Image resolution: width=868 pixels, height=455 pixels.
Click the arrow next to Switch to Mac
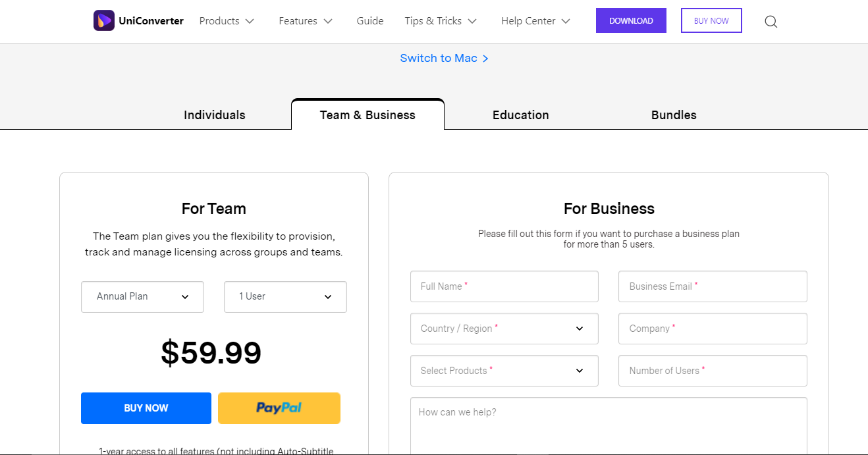[x=485, y=59]
